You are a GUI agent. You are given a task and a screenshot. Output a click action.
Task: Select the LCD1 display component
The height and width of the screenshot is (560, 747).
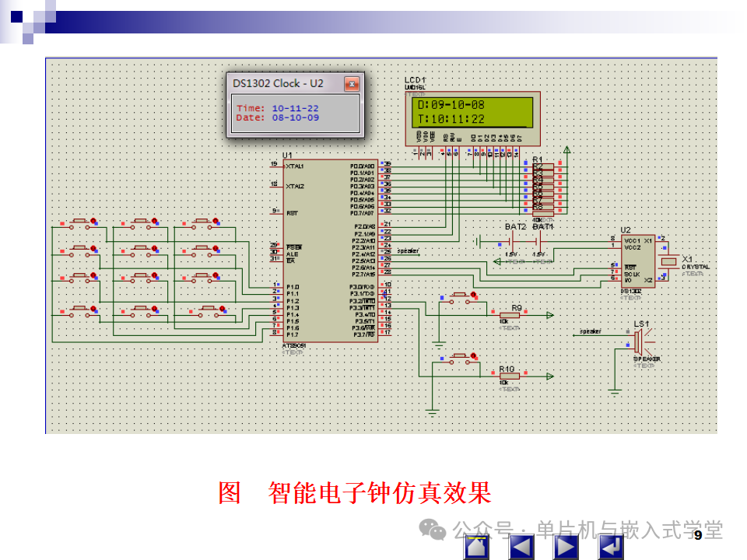[x=472, y=118]
